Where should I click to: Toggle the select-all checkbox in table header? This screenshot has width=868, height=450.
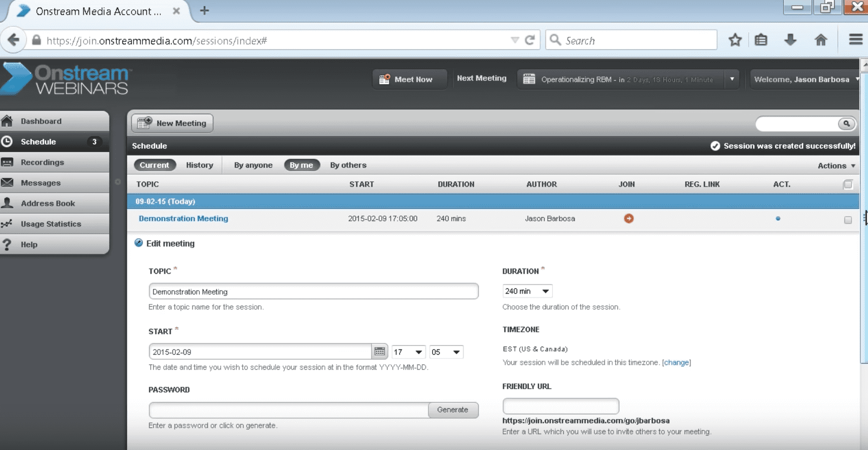[847, 184]
